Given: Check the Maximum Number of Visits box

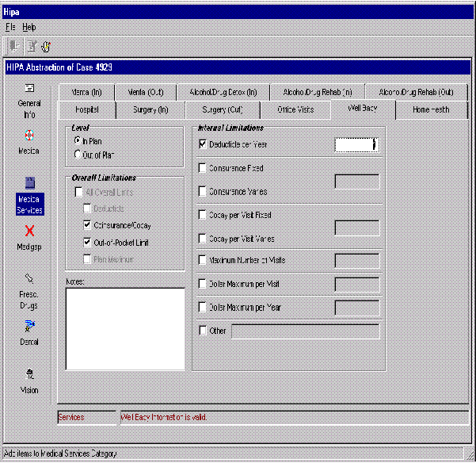Looking at the screenshot, I should 203,260.
